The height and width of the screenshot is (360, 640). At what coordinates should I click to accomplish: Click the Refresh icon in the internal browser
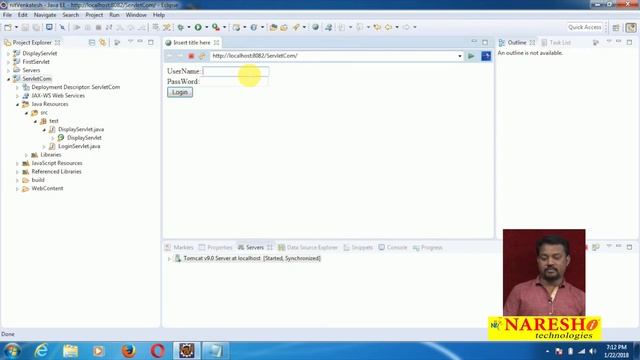[202, 56]
